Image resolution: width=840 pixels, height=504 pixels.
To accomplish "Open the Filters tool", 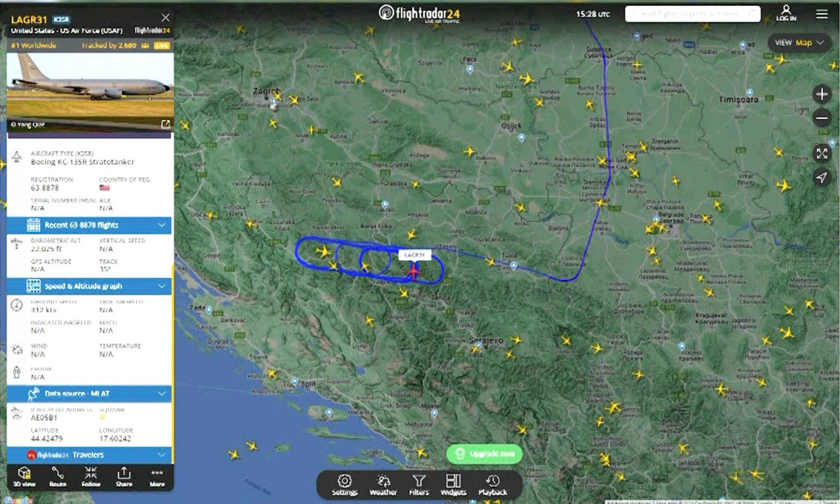I will pos(419,484).
